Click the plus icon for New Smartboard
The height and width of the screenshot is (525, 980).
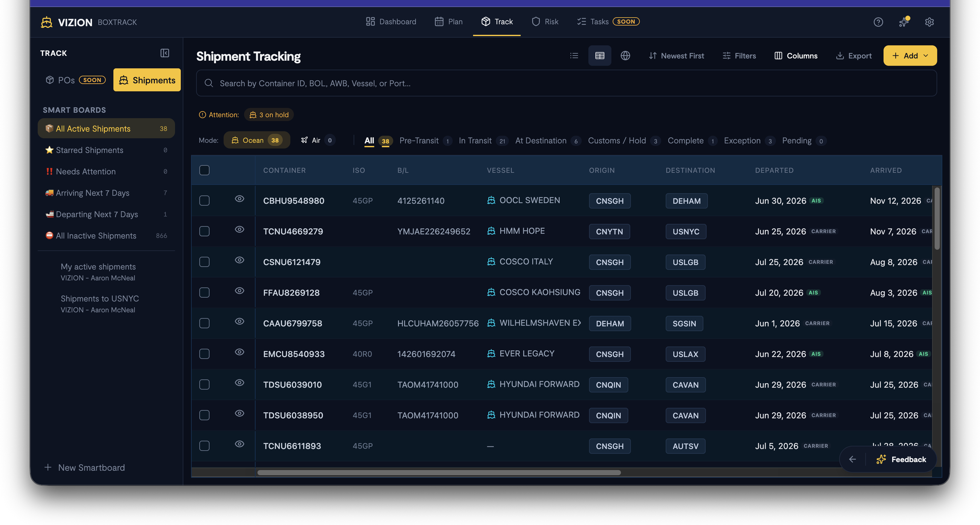pyautogui.click(x=48, y=467)
